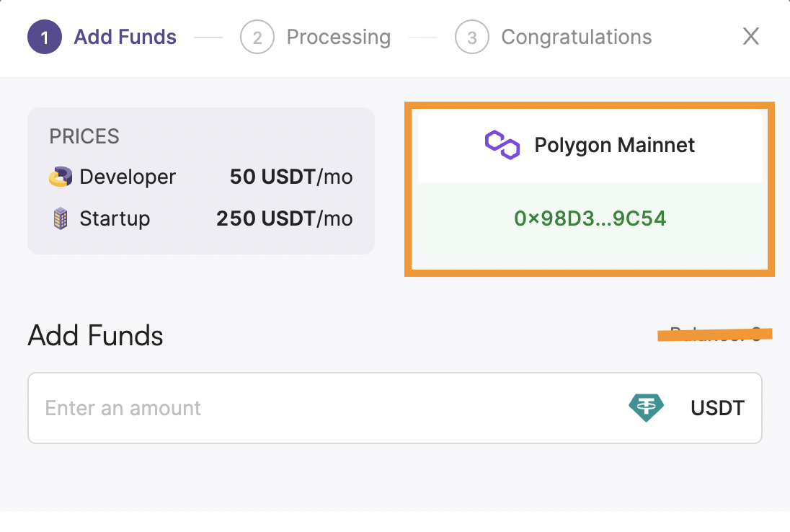Close the Add Funds dialog
This screenshot has width=790, height=532.
pos(750,36)
